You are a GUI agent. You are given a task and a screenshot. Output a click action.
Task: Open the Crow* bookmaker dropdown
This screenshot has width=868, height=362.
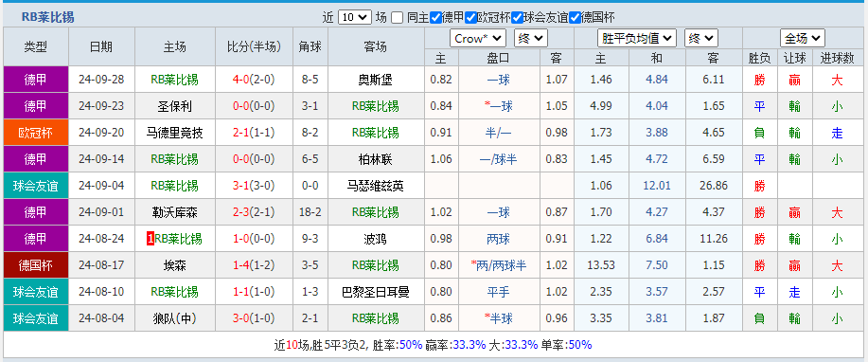click(x=478, y=38)
